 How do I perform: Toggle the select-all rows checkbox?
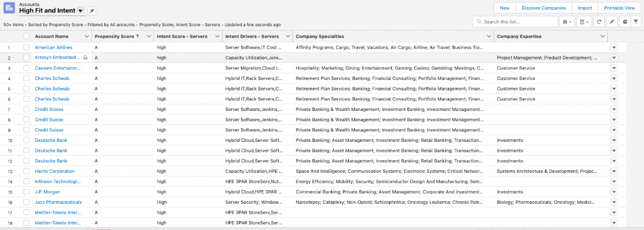pyautogui.click(x=26, y=37)
